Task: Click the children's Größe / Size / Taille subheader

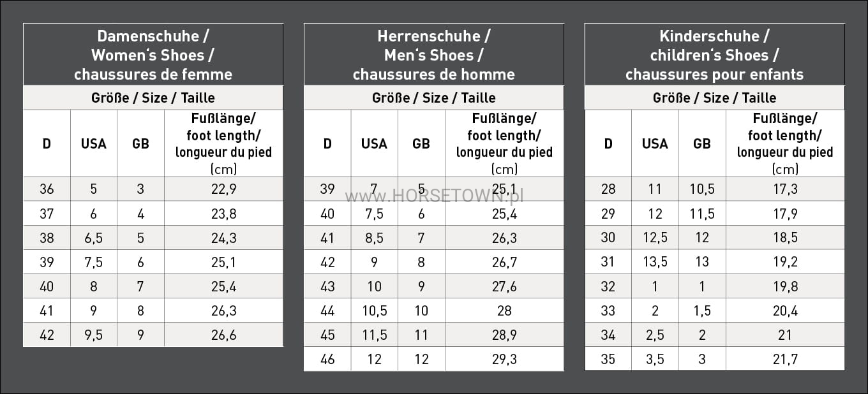Action: 714,98
